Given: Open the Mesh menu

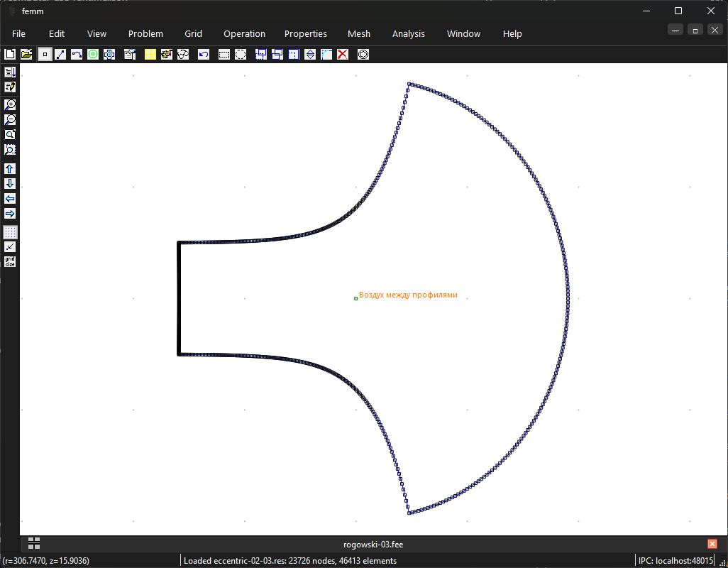Looking at the screenshot, I should click(x=359, y=34).
